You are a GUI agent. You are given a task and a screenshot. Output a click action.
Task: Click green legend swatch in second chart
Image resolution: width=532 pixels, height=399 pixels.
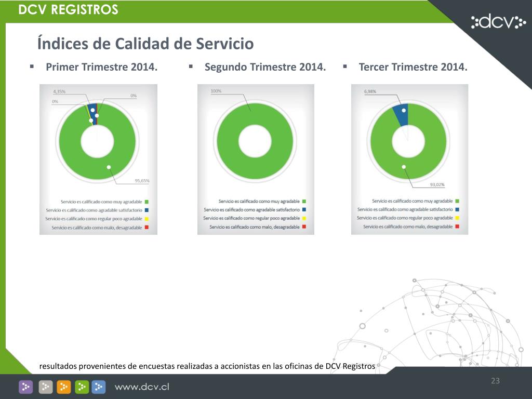click(x=304, y=201)
